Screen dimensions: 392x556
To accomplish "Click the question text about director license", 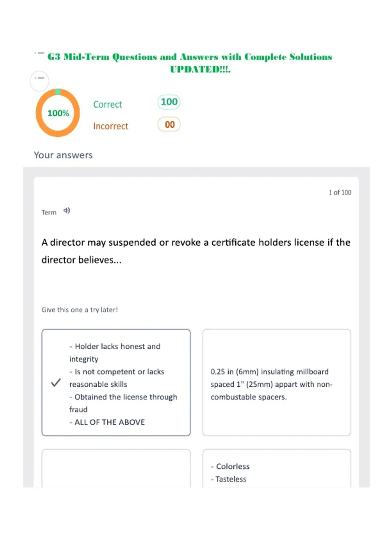I will click(196, 251).
